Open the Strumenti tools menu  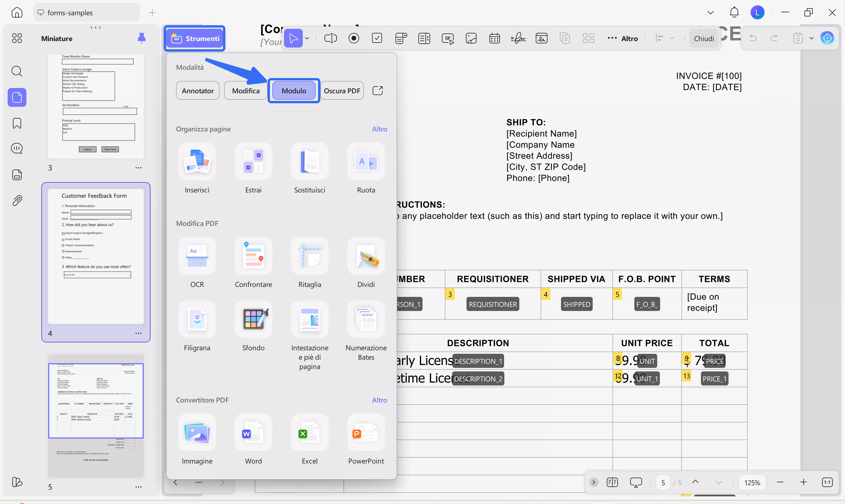click(195, 38)
